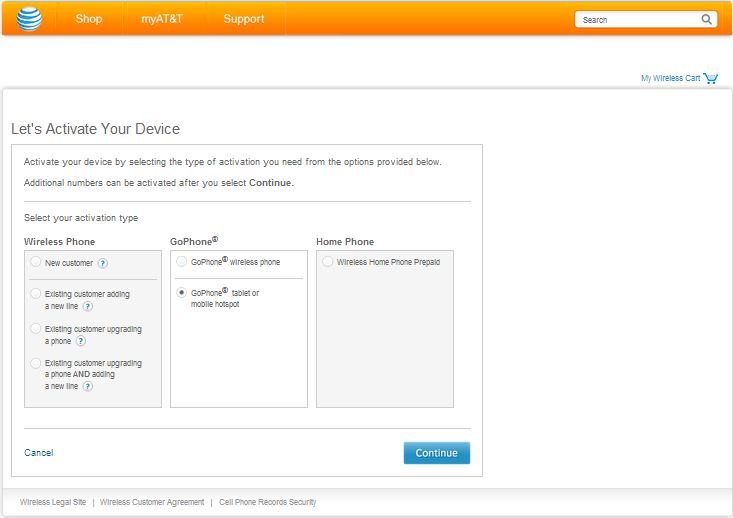Open help icon next to New customer
The width and height of the screenshot is (733, 518).
103,264
